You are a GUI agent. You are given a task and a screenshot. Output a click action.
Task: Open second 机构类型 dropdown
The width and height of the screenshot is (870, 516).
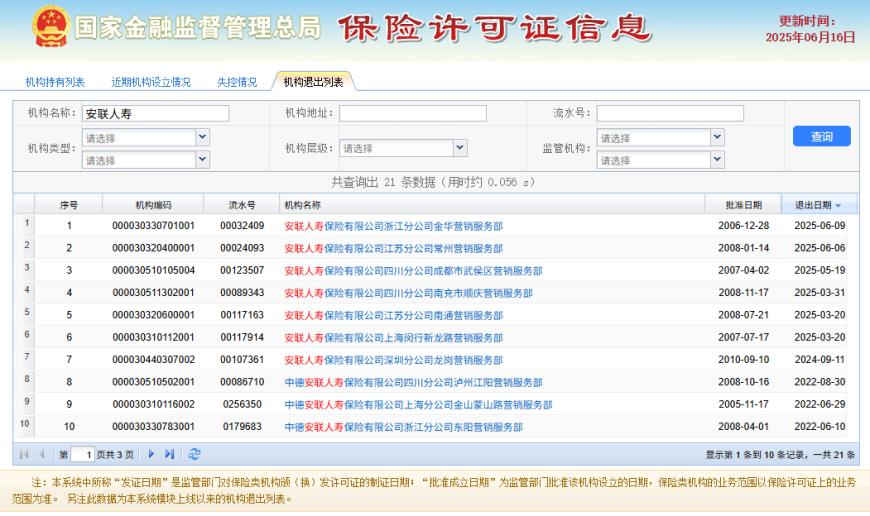tap(203, 160)
